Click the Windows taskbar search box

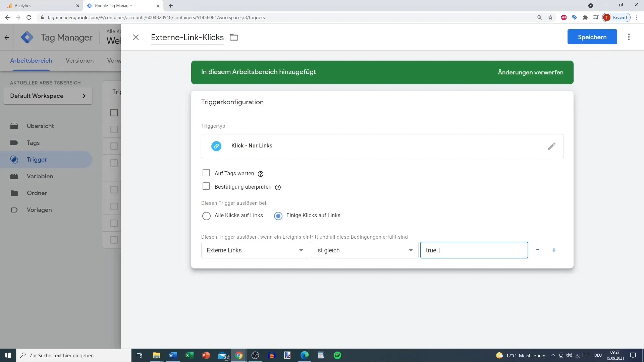pos(74,355)
